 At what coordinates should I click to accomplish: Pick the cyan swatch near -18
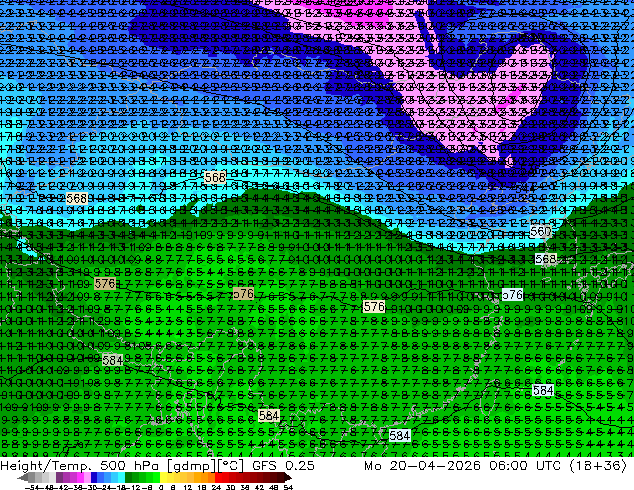121,478
